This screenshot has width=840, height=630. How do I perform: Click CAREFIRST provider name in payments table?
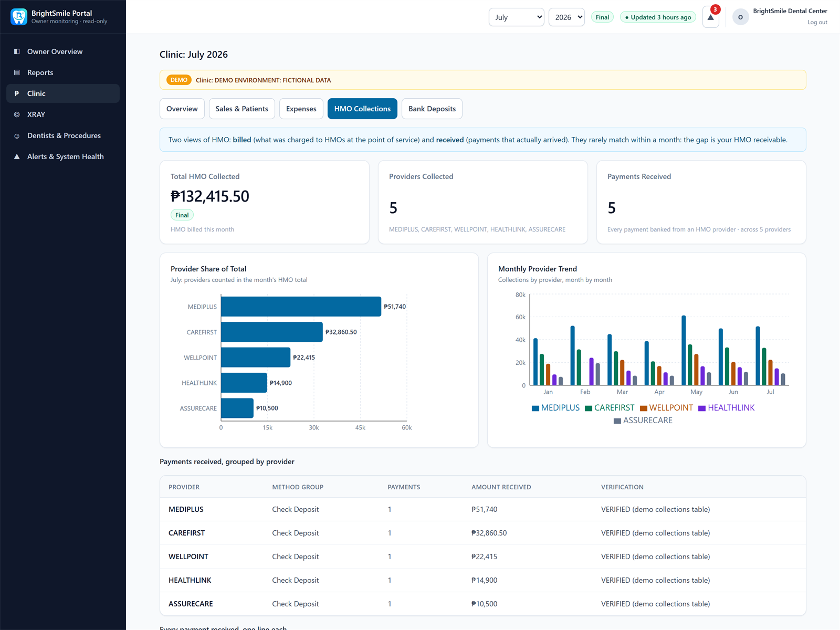coord(186,533)
